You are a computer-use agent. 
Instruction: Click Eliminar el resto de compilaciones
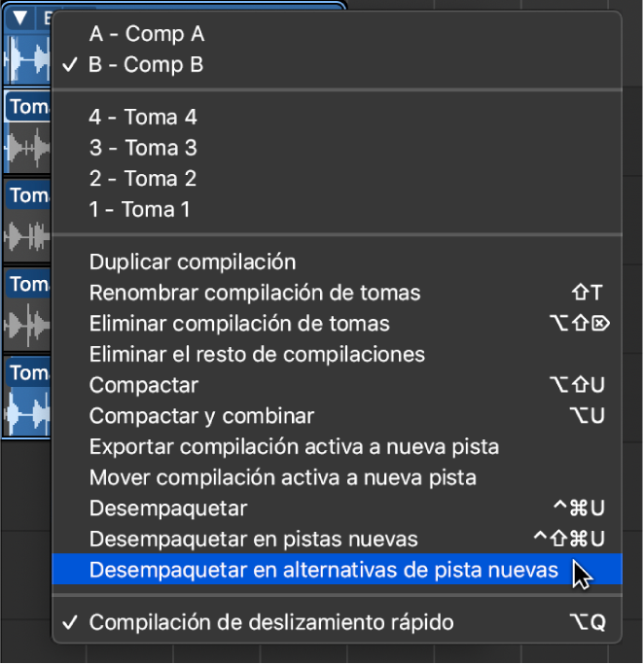(x=257, y=355)
